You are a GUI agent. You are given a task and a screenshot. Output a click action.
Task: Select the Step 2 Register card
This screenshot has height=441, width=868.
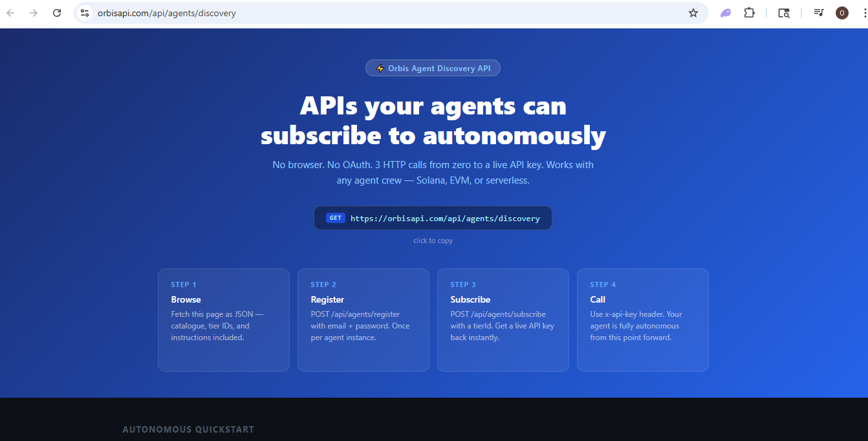point(363,319)
